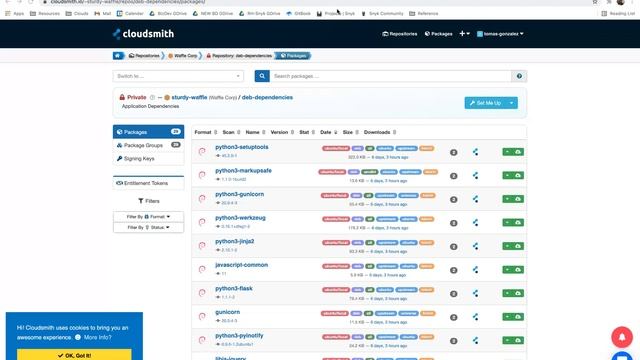The image size is (640, 360).
Task: Go to the home breadcrumb icon
Action: pyautogui.click(x=118, y=56)
